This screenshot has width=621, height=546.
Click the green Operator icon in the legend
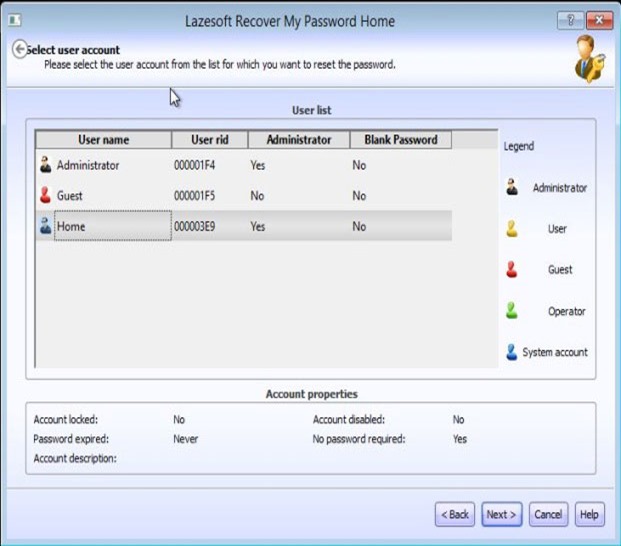512,310
